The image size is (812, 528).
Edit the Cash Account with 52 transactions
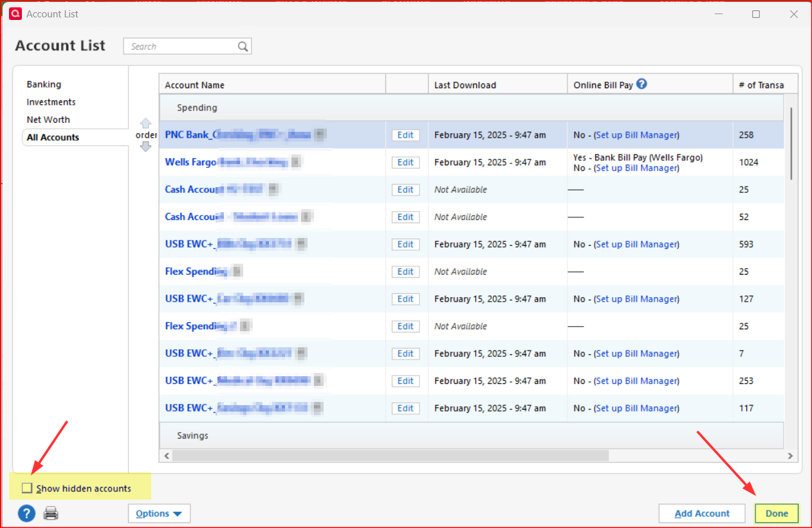pos(405,217)
